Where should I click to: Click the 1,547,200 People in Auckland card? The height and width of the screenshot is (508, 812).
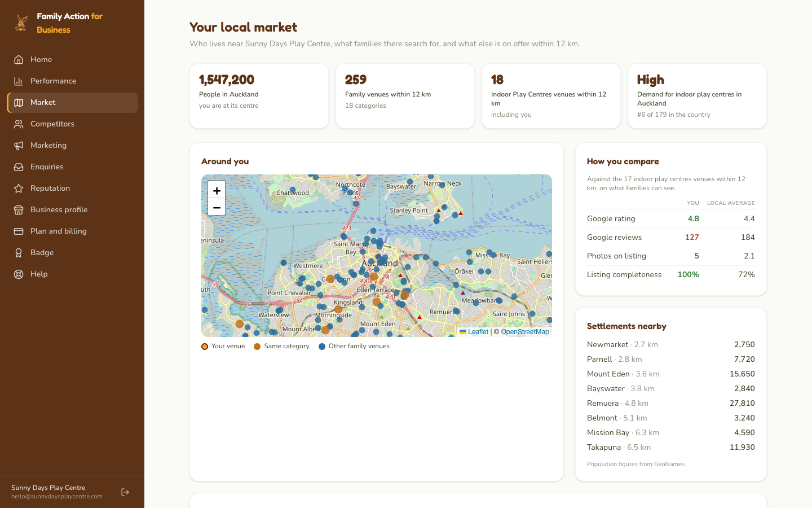point(259,96)
